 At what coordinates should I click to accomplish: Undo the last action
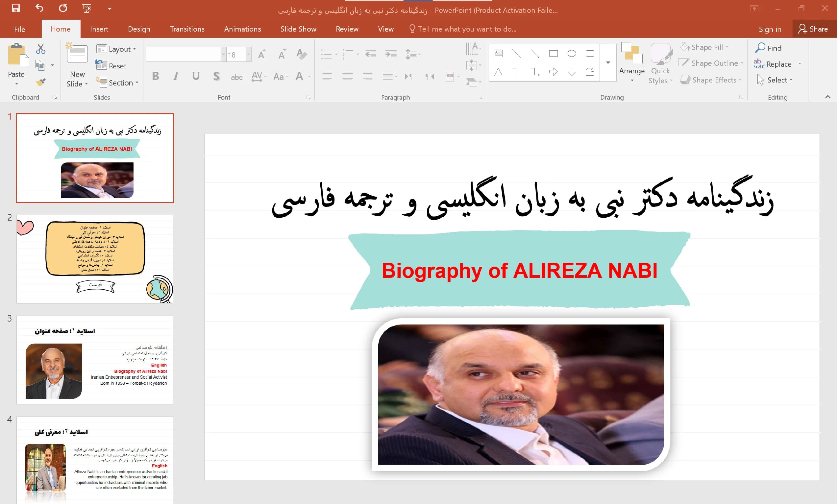coord(39,8)
